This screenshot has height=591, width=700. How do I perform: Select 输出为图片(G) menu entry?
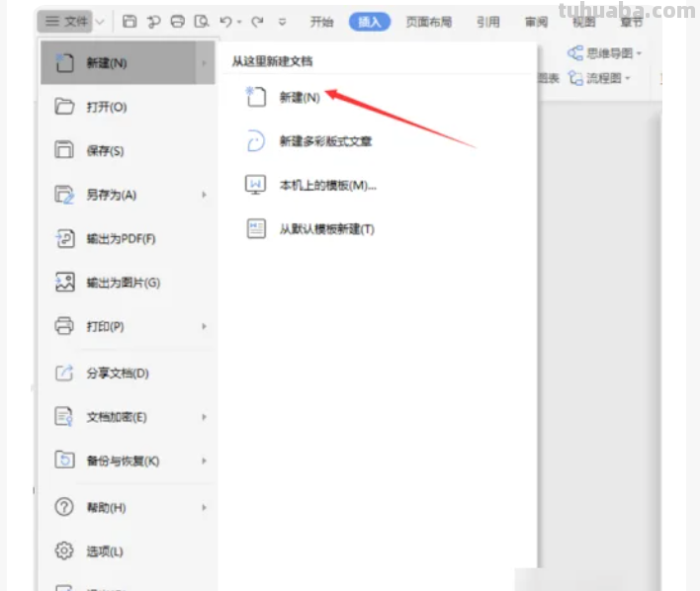(x=128, y=282)
